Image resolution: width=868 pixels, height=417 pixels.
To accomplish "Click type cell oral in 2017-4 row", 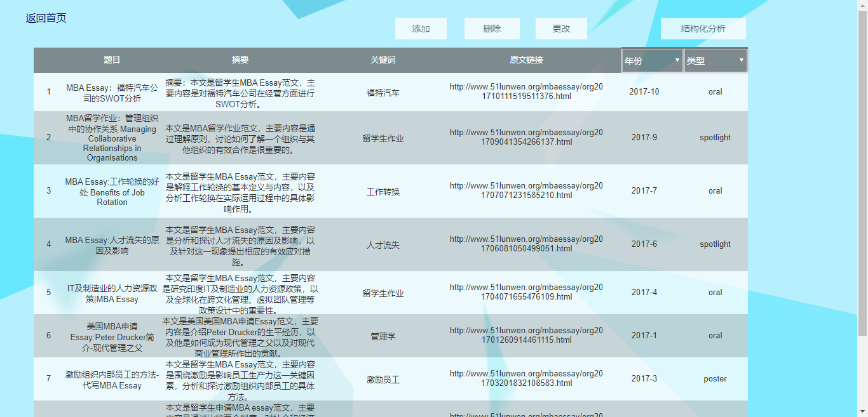I will point(715,292).
